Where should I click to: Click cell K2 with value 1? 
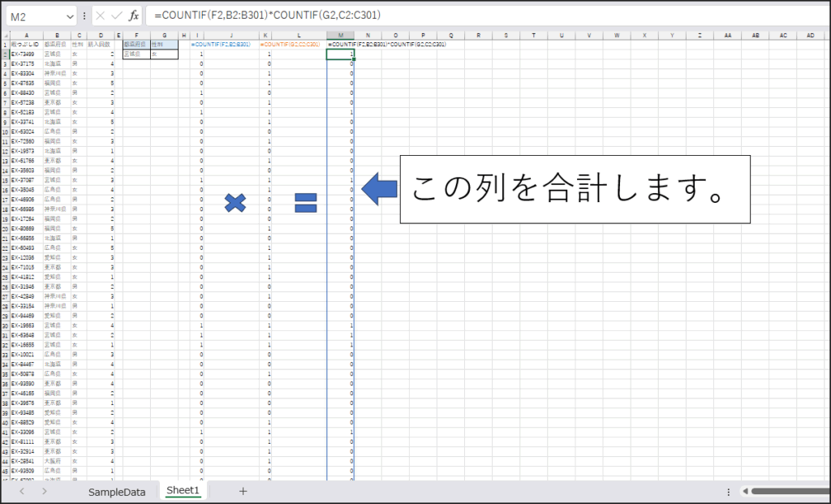[x=265, y=54]
